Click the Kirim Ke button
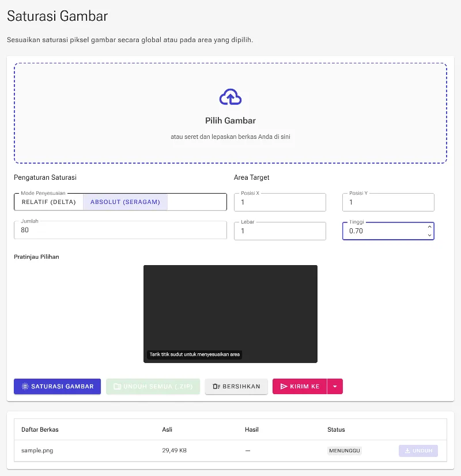The height and width of the screenshot is (476, 461). (300, 387)
